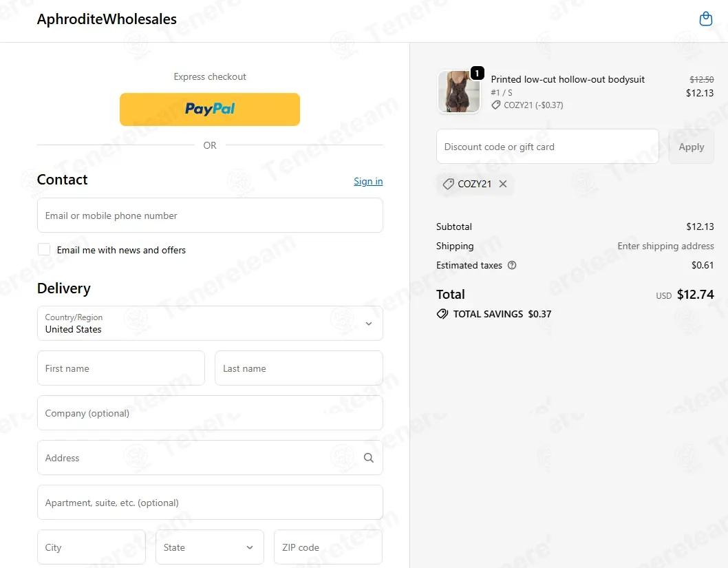Expand the State dropdown
Screen dimensions: 728x568
click(210, 547)
